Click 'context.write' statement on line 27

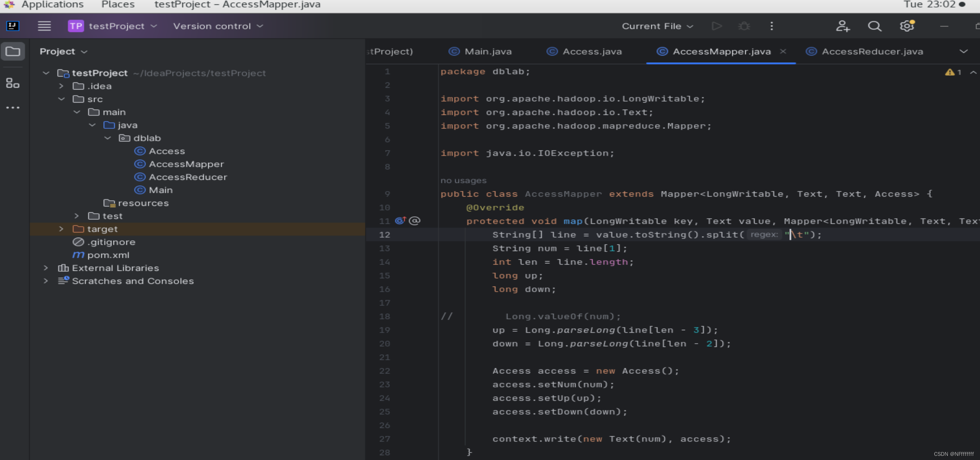point(611,439)
